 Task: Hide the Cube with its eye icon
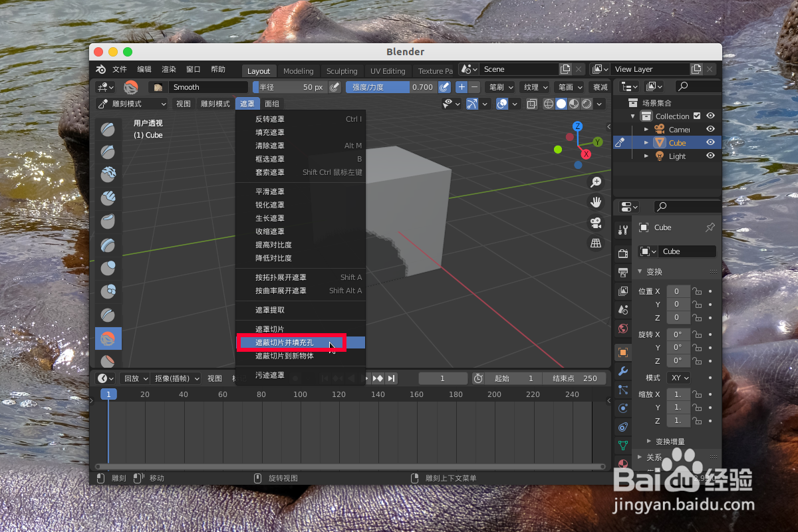point(710,142)
